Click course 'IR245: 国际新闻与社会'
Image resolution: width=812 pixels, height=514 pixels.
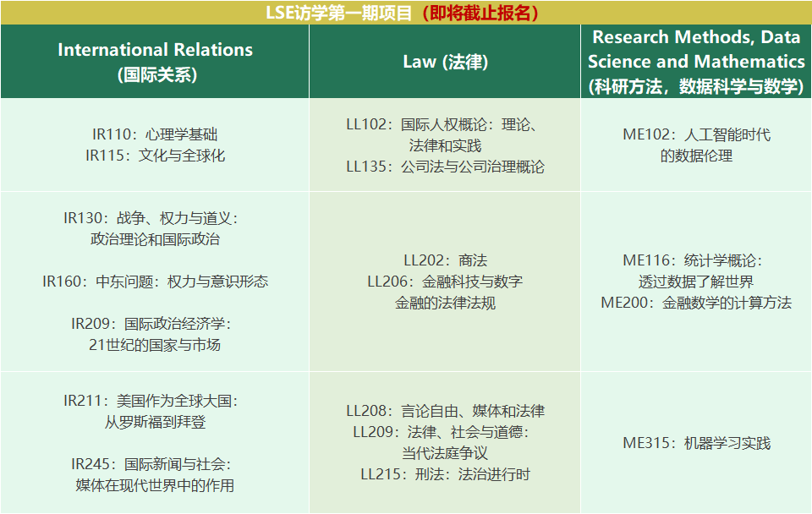151,464
